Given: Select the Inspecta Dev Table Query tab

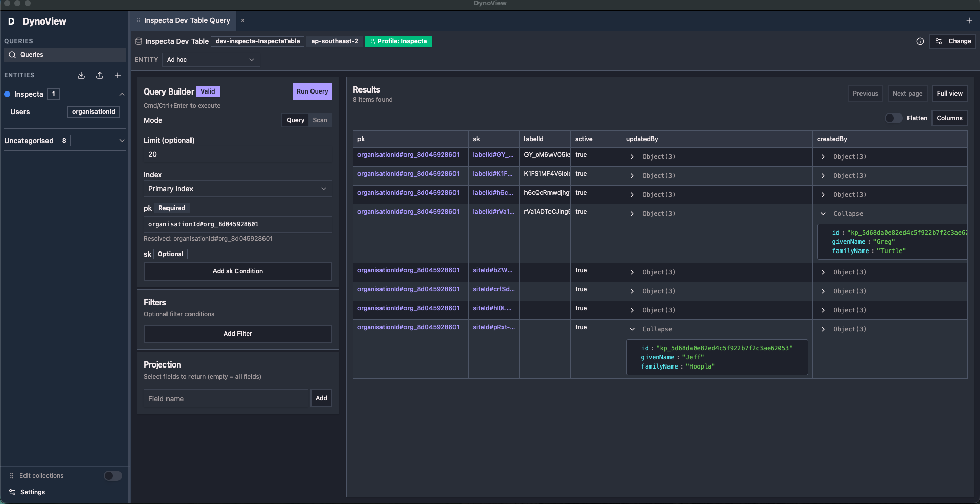Looking at the screenshot, I should (x=186, y=20).
